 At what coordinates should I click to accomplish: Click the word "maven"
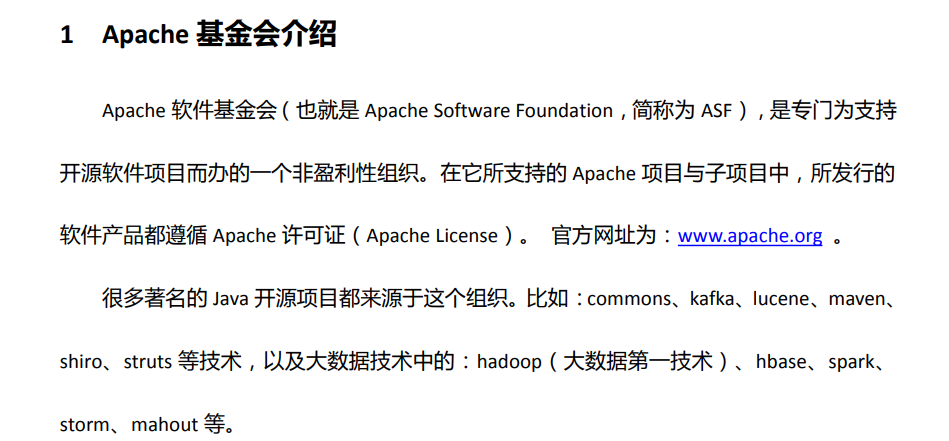(857, 299)
